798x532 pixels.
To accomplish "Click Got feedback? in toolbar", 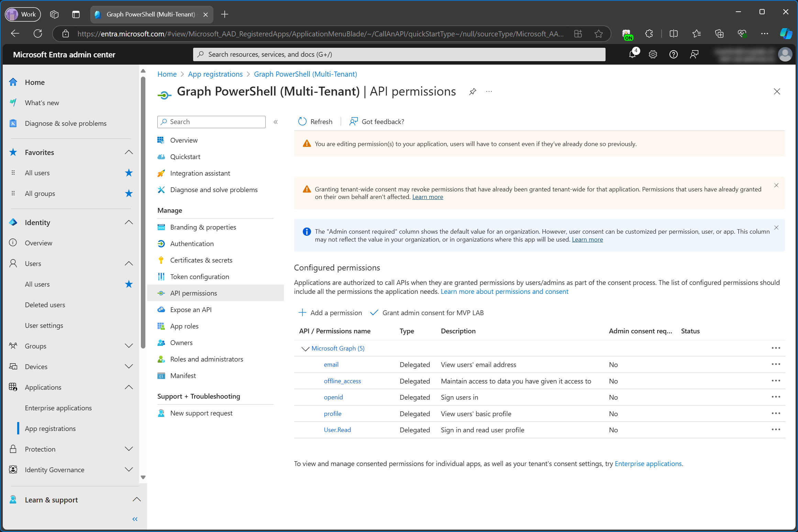I will [377, 122].
